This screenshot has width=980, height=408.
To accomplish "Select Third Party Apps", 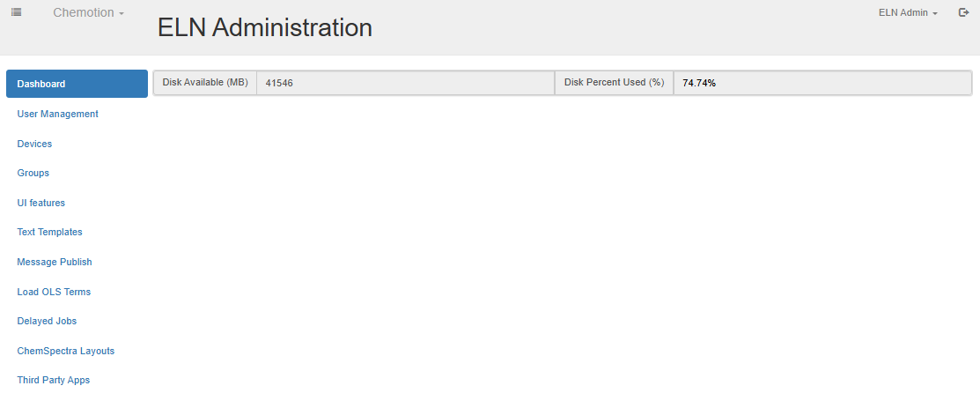I will (54, 380).
